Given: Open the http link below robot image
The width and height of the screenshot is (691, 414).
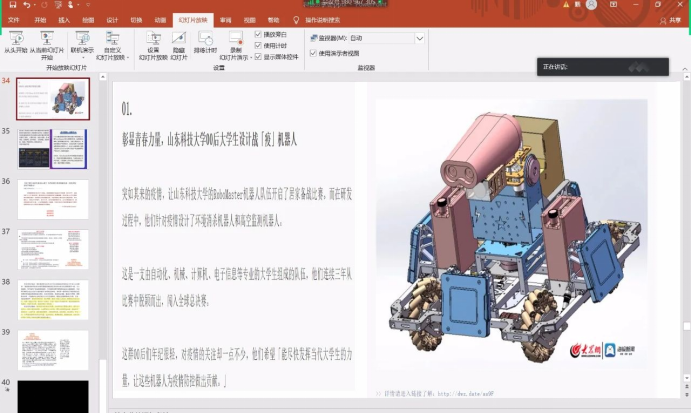Looking at the screenshot, I should coord(466,394).
